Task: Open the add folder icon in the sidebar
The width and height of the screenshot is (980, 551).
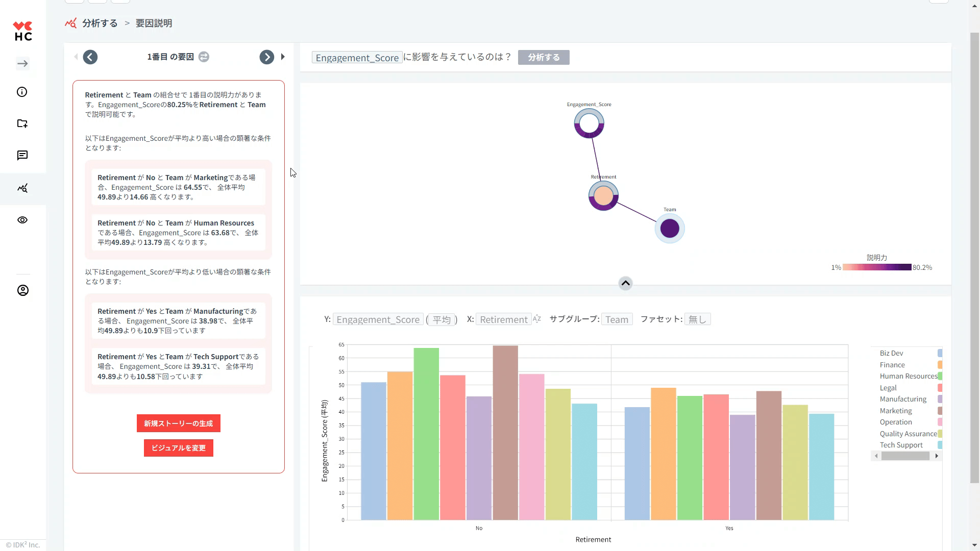Action: pos(22,123)
